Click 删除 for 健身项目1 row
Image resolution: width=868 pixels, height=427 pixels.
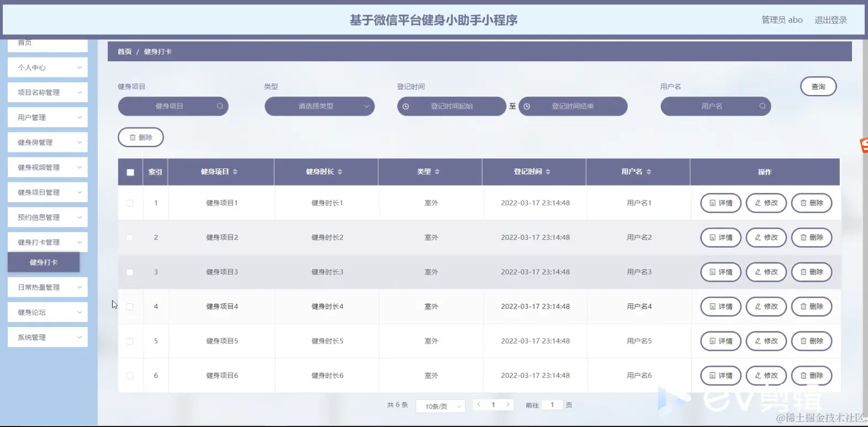(812, 203)
